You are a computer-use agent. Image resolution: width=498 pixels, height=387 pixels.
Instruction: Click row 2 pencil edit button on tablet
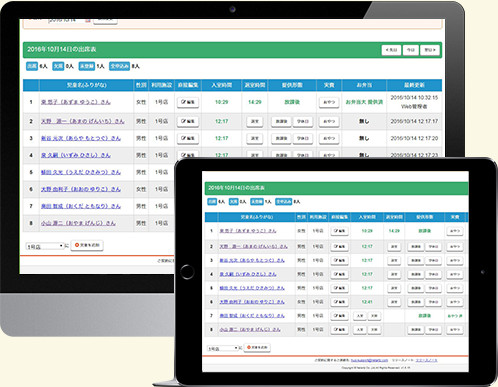tap(339, 247)
